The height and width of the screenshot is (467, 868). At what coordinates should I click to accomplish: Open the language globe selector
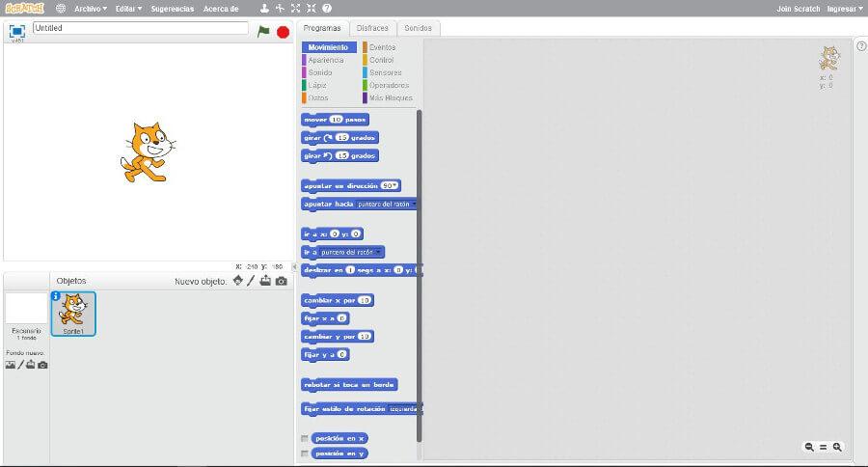pyautogui.click(x=61, y=9)
